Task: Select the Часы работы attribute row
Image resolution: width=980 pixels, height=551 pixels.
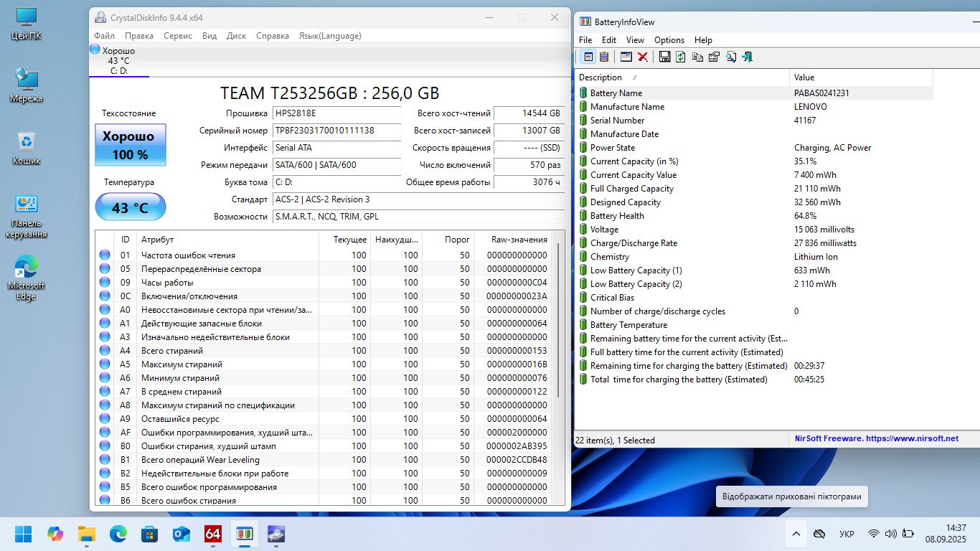Action: (x=325, y=283)
